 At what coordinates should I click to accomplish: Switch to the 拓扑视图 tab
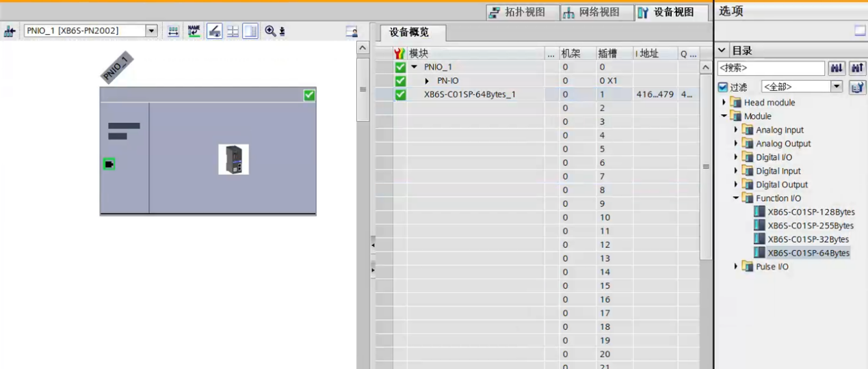click(x=516, y=12)
